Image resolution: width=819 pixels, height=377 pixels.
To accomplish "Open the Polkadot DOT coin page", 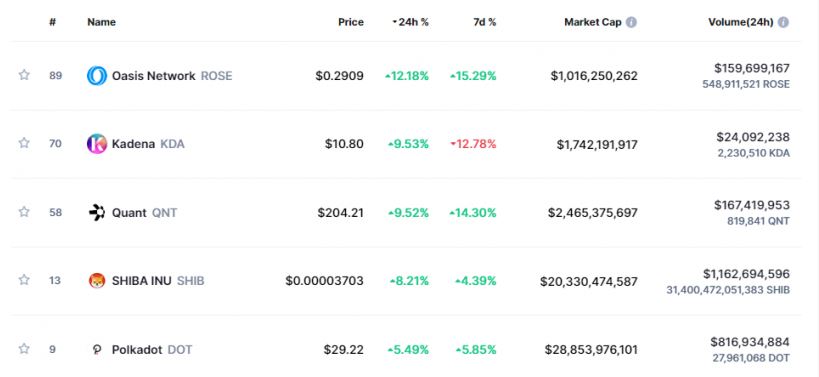I will point(151,349).
